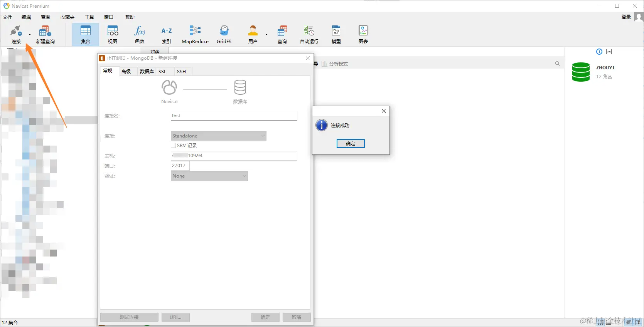Click the blue info icon in message box

322,125
